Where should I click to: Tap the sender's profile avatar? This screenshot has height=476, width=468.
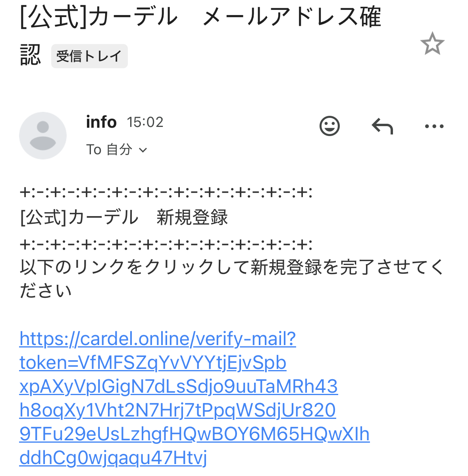pos(43,136)
